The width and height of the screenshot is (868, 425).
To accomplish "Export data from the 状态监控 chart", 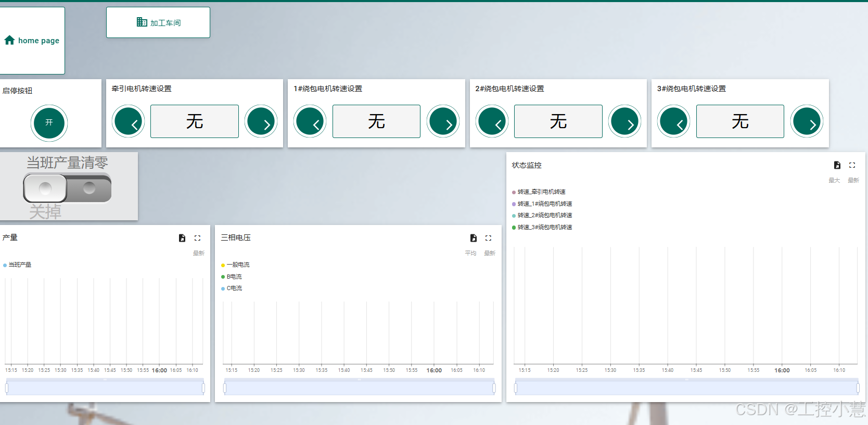I will [x=837, y=165].
